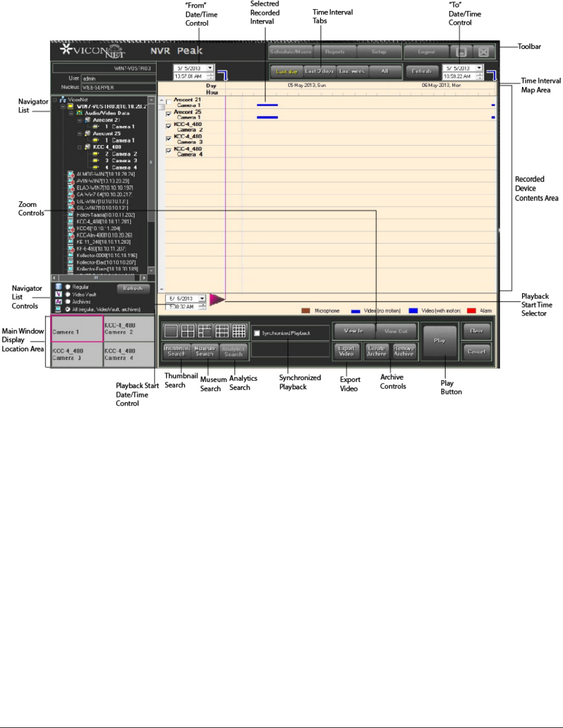The width and height of the screenshot is (563, 728).
Task: Select the Archives radio button
Action: pos(68,302)
